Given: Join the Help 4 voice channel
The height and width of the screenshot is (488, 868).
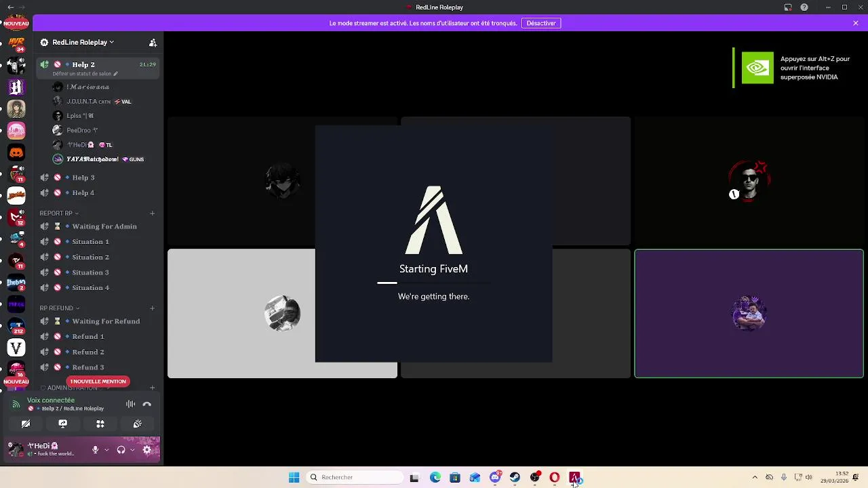Looking at the screenshot, I should click(98, 192).
